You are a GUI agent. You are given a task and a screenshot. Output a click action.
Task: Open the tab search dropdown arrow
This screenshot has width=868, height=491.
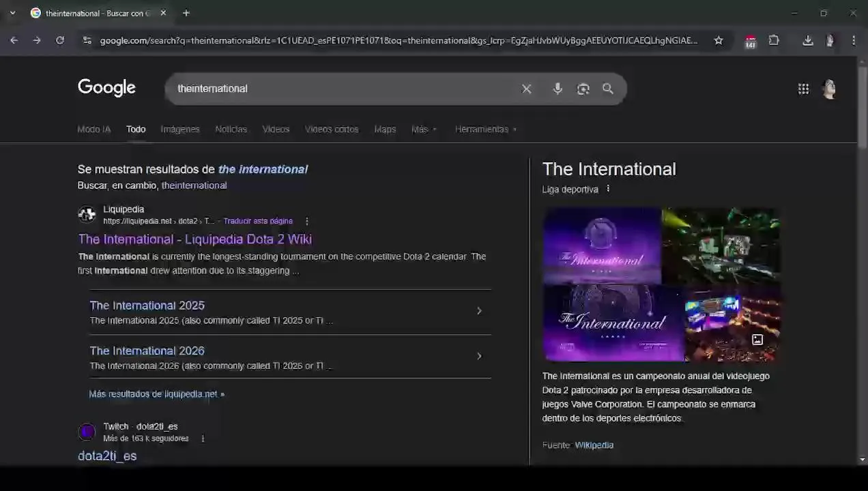[12, 13]
